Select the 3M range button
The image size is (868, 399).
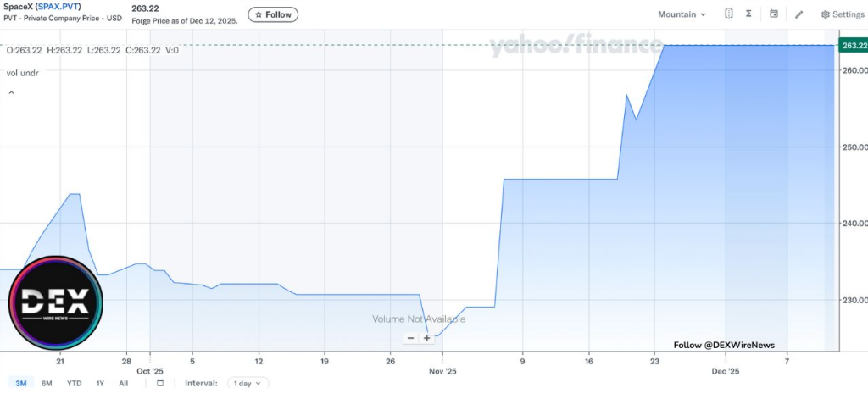[21, 384]
